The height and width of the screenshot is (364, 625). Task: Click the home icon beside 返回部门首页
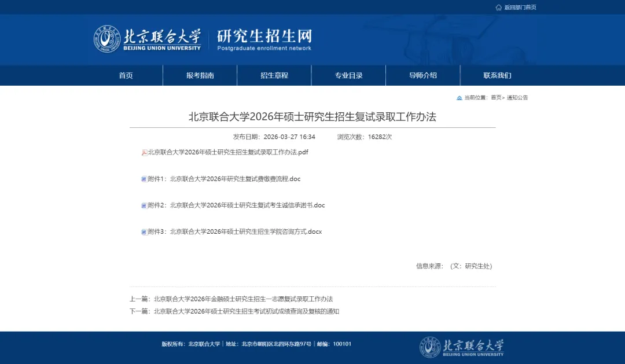499,7
